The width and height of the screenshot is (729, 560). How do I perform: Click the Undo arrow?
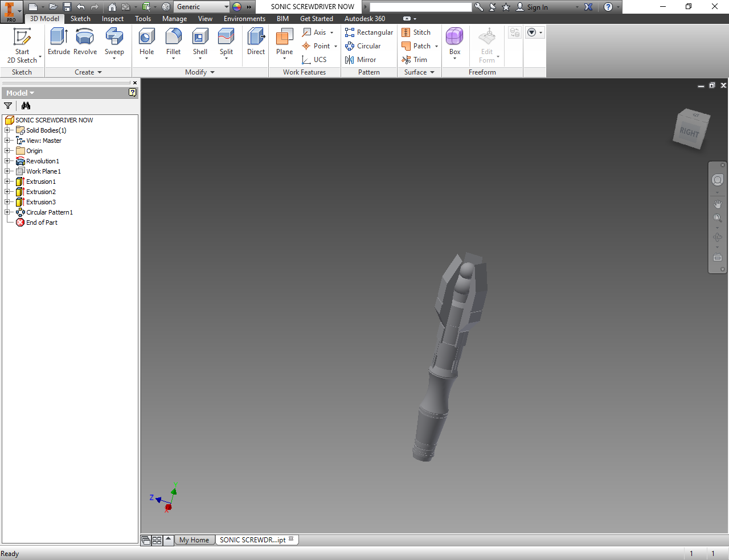pyautogui.click(x=81, y=7)
